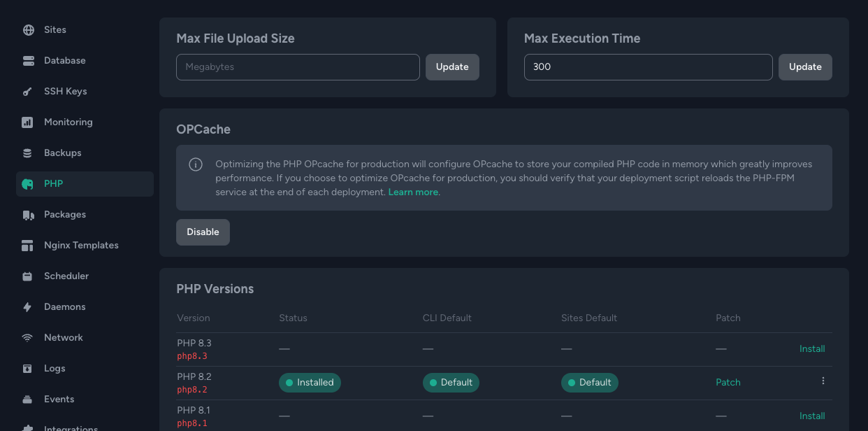Click the PHP 8.3 version name

[194, 344]
